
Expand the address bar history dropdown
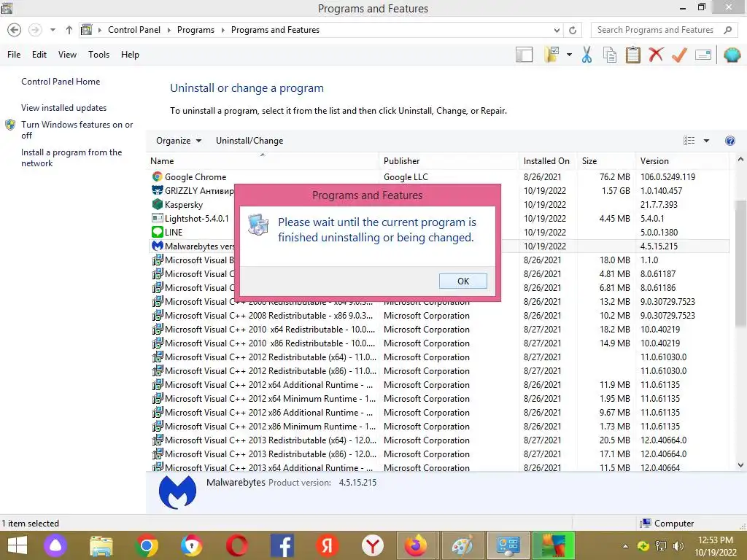point(557,30)
